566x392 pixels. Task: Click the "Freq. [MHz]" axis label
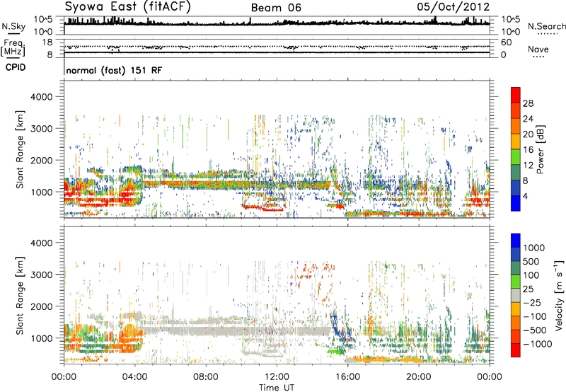[x=13, y=47]
